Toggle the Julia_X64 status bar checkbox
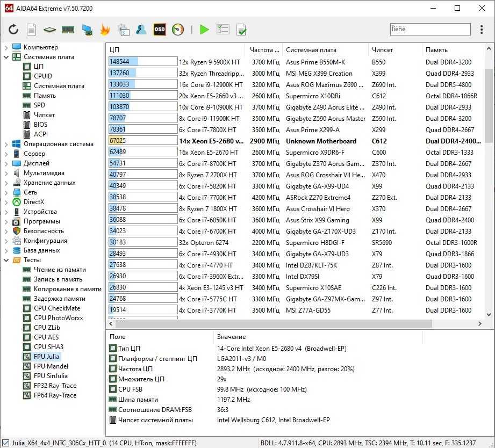Viewport: 495px width, 448px height. 6,443
